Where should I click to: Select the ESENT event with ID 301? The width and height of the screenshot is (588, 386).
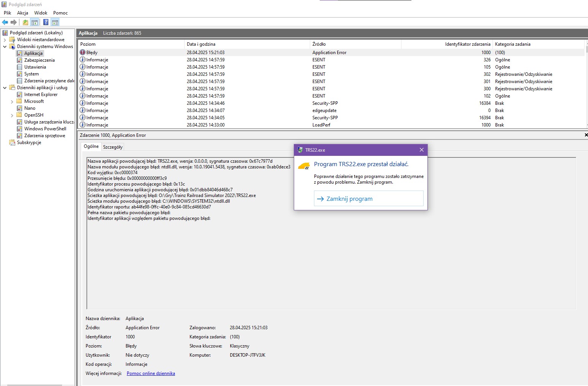[331, 82]
